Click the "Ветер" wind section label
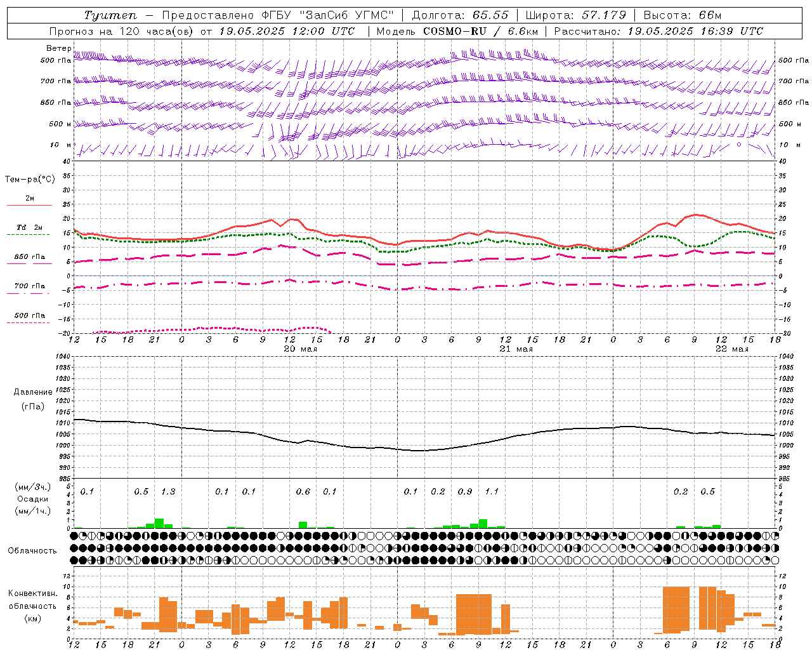812x650 pixels. (59, 48)
